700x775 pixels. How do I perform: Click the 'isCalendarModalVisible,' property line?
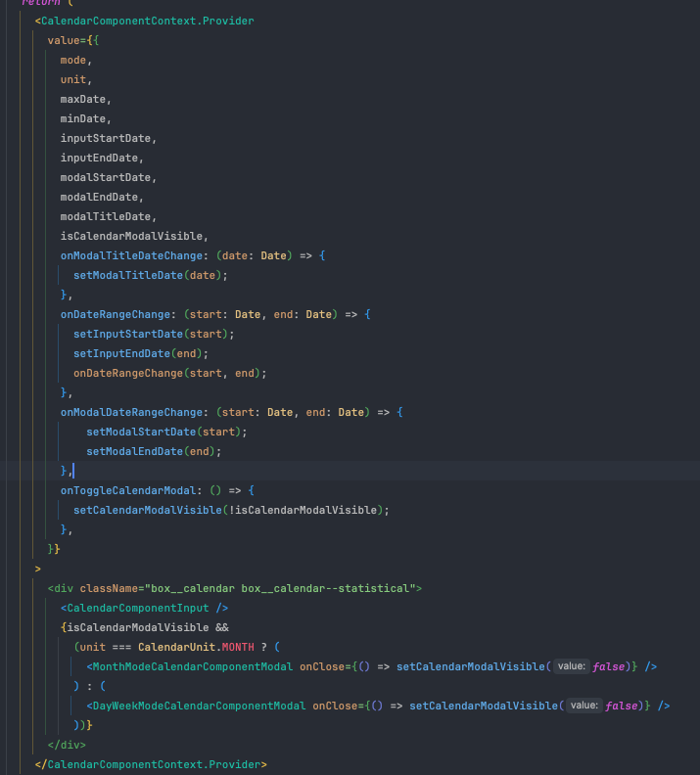point(134,236)
